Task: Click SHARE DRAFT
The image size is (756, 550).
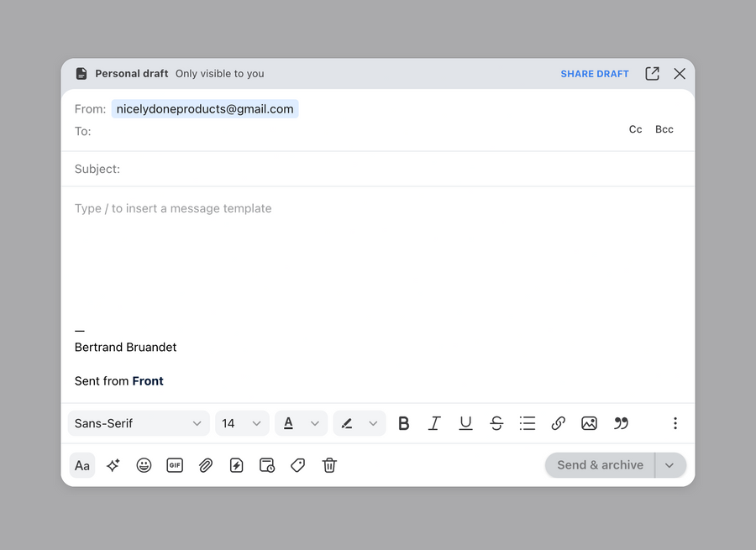Action: pos(594,73)
